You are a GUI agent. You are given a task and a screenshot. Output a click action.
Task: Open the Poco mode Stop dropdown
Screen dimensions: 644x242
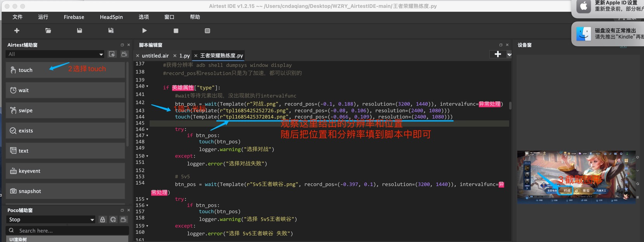pos(51,220)
